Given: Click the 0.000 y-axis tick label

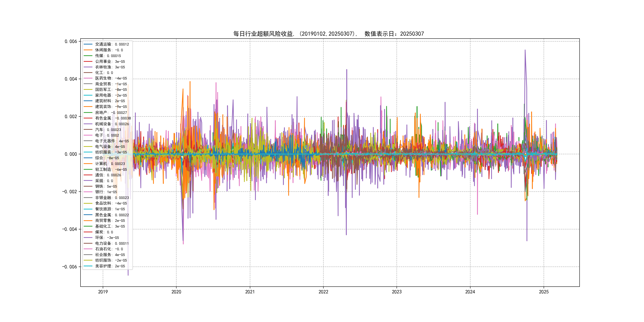Looking at the screenshot, I should [x=71, y=154].
